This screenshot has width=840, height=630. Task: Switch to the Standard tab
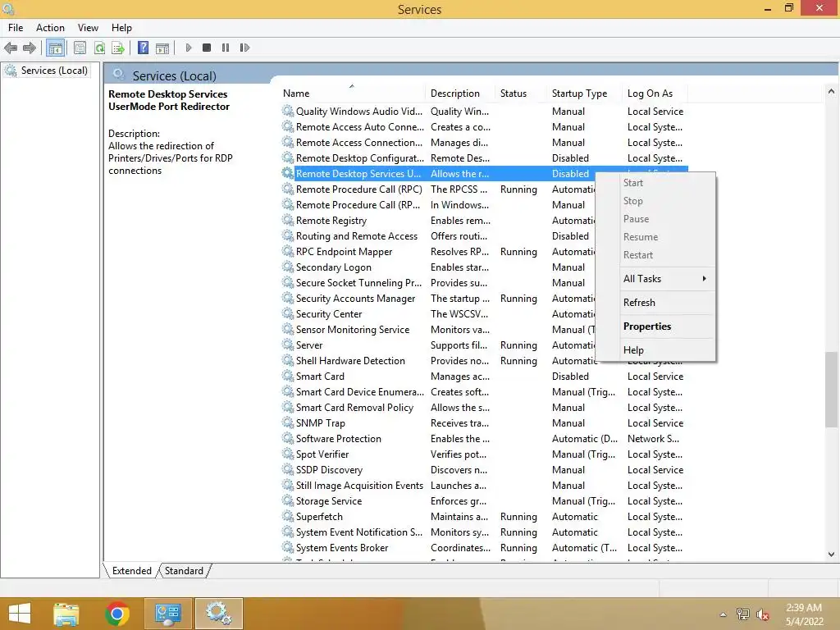click(x=184, y=571)
